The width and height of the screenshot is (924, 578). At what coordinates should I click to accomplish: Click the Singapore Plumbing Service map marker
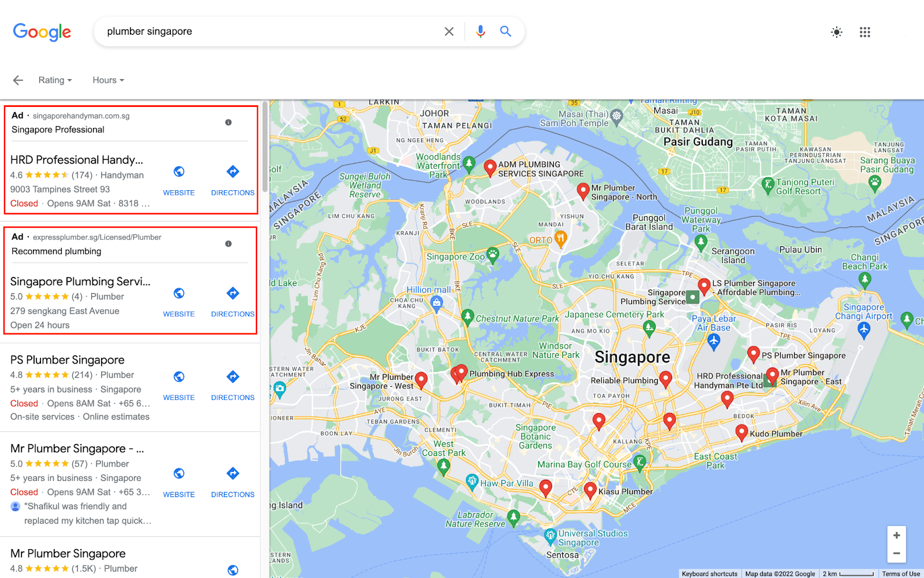692,297
